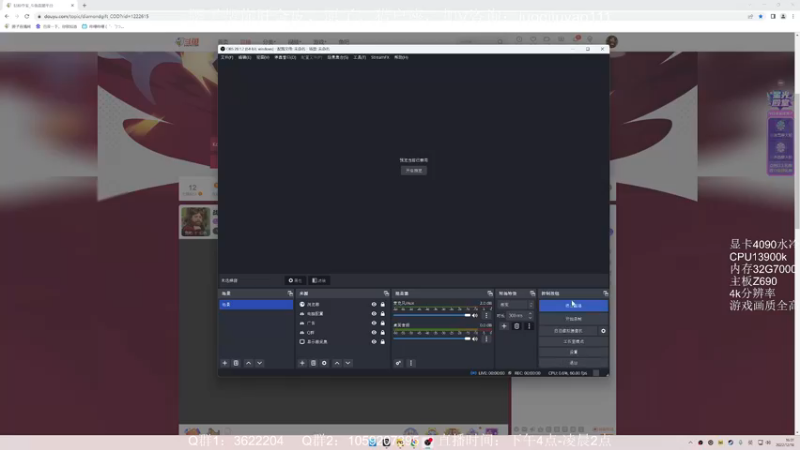
Task: Open the File (F) menu in OBS
Action: coord(227,58)
